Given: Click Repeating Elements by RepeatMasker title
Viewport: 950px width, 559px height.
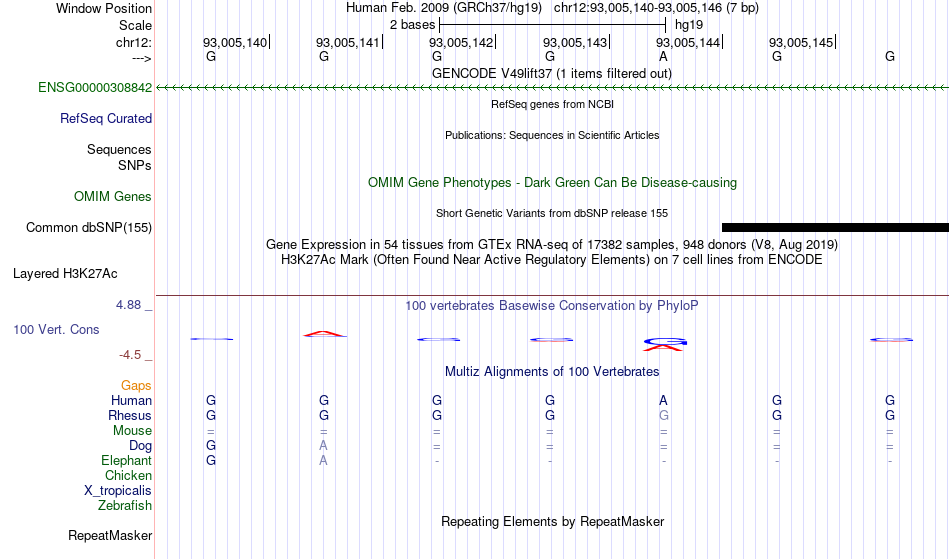Looking at the screenshot, I should [553, 522].
